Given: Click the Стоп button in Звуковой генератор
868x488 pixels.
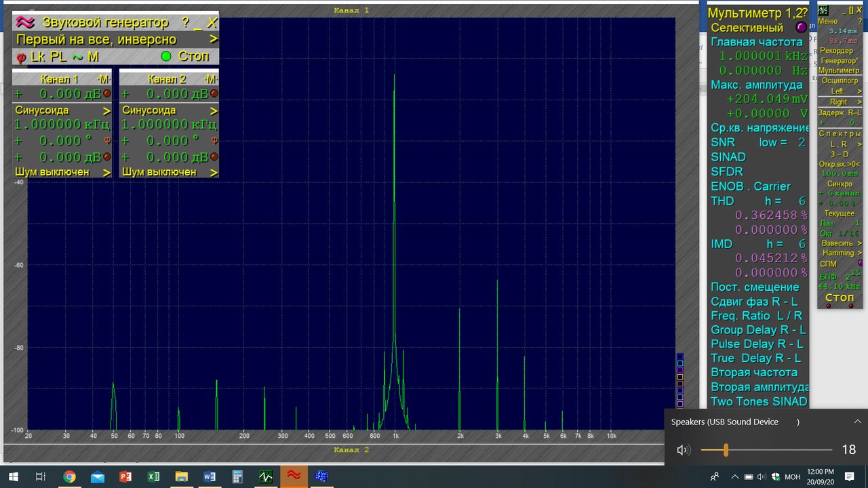Looking at the screenshot, I should coord(193,56).
